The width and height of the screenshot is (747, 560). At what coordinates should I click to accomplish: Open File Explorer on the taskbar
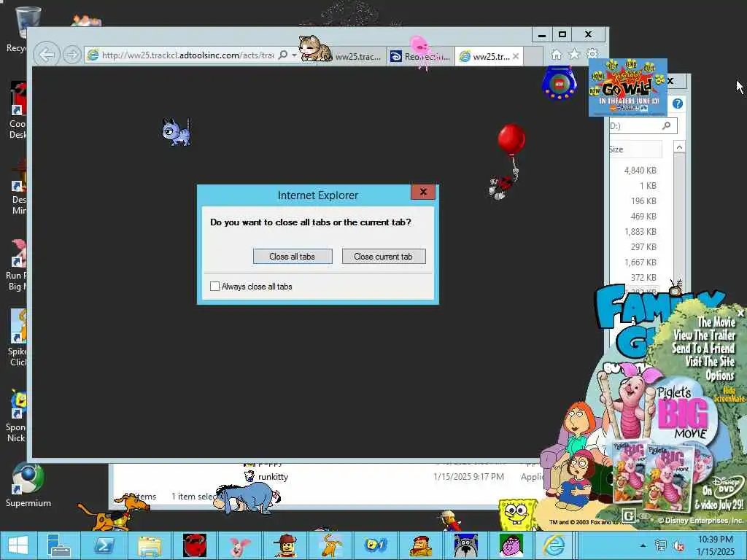tap(149, 545)
